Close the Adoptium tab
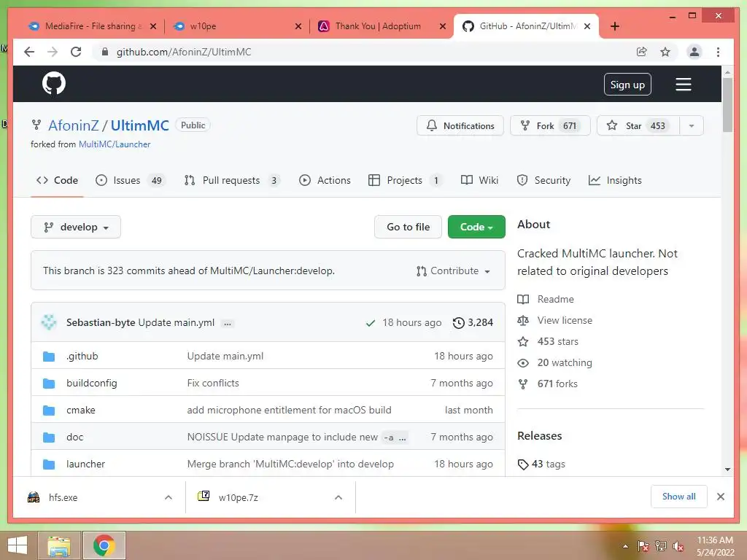The width and height of the screenshot is (747, 560). coord(443,26)
